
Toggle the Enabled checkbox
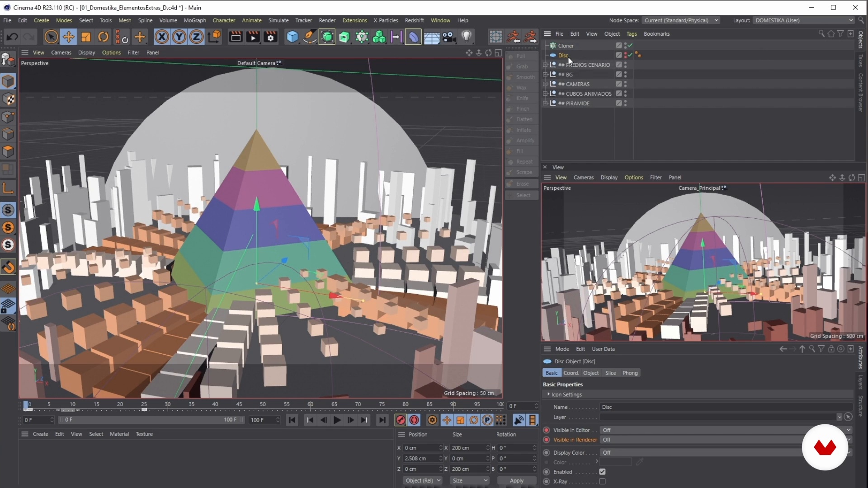pos(602,472)
